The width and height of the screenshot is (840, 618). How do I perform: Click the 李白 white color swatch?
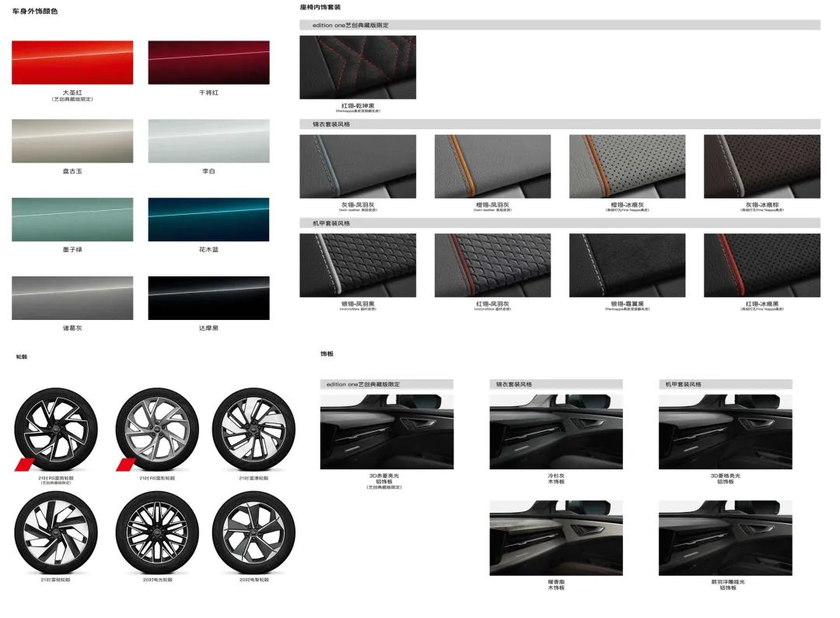click(x=208, y=141)
